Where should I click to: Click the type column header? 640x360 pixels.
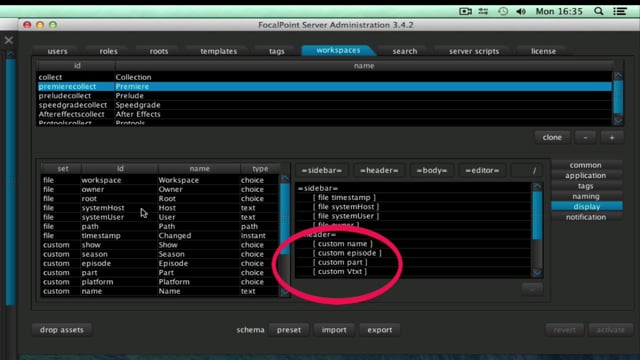click(x=260, y=169)
